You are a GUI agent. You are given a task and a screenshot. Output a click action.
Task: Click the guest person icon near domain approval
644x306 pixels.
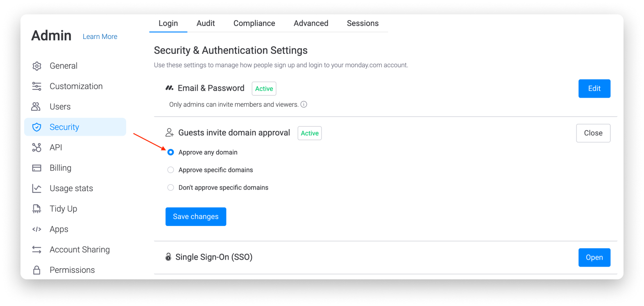(x=170, y=132)
